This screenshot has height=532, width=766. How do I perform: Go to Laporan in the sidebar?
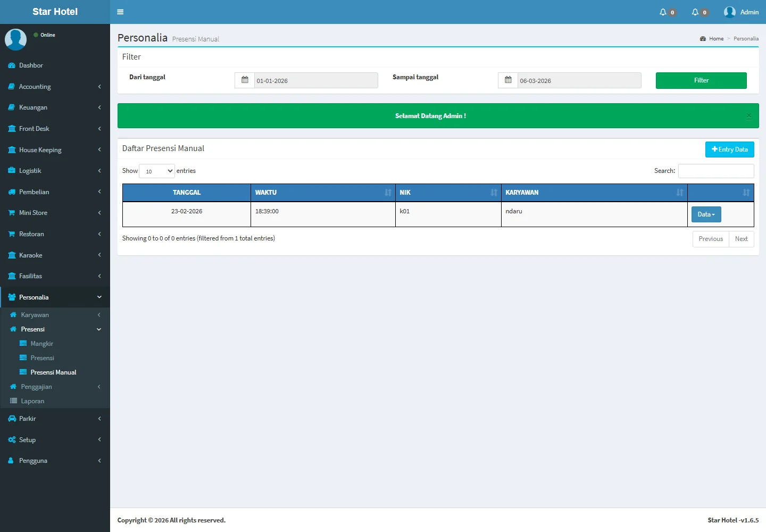[x=32, y=401]
